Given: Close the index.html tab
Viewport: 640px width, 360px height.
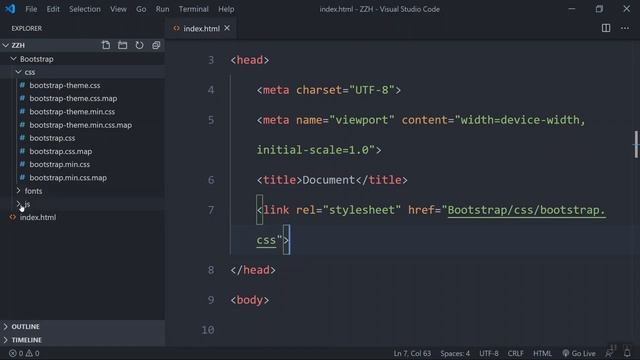Looking at the screenshot, I should click(227, 28).
